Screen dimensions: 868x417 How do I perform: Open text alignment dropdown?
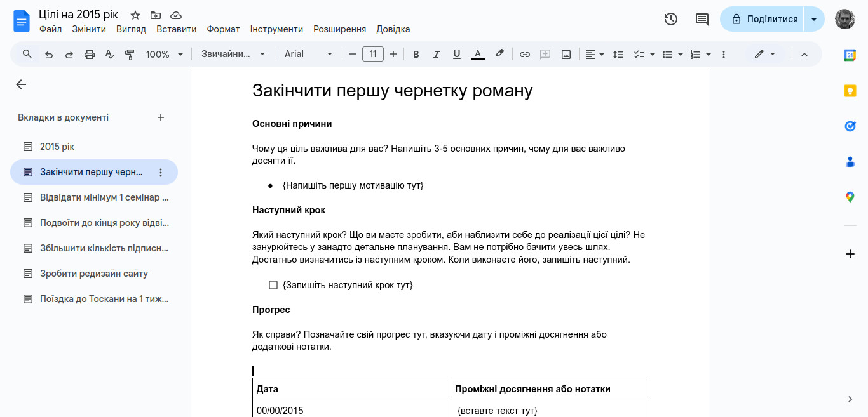(595, 55)
